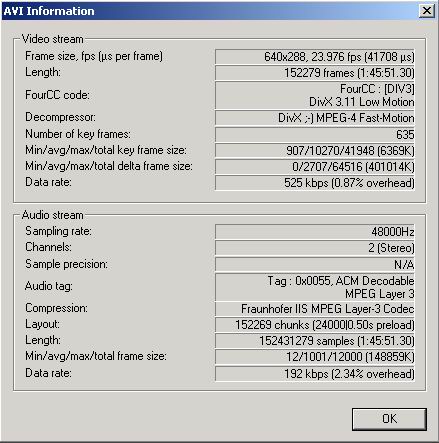Click the FourCC code field showing DIV3
The width and height of the screenshot is (439, 443).
[315, 95]
